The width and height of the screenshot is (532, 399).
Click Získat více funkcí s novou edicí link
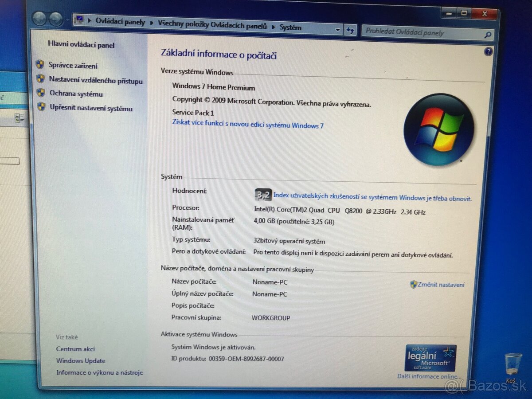click(246, 125)
